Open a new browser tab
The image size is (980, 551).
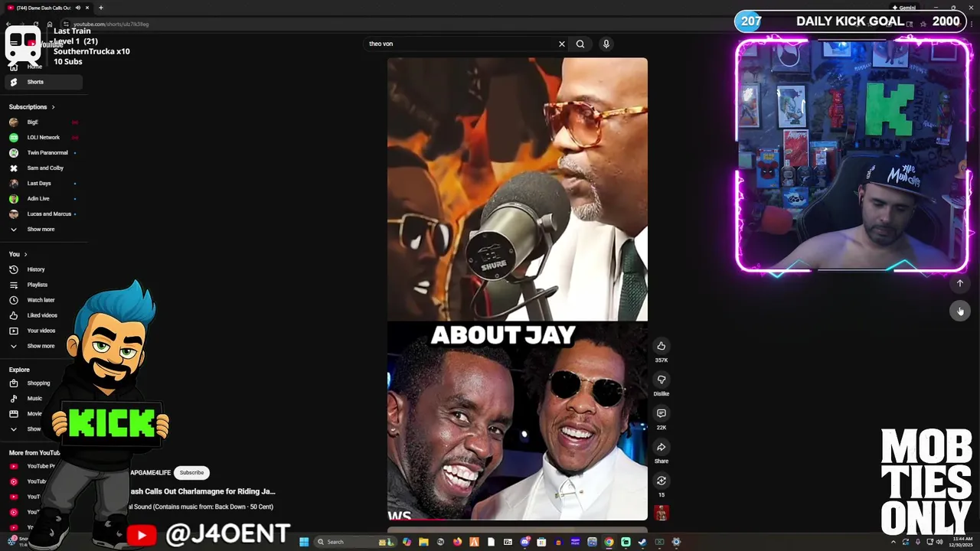(100, 8)
